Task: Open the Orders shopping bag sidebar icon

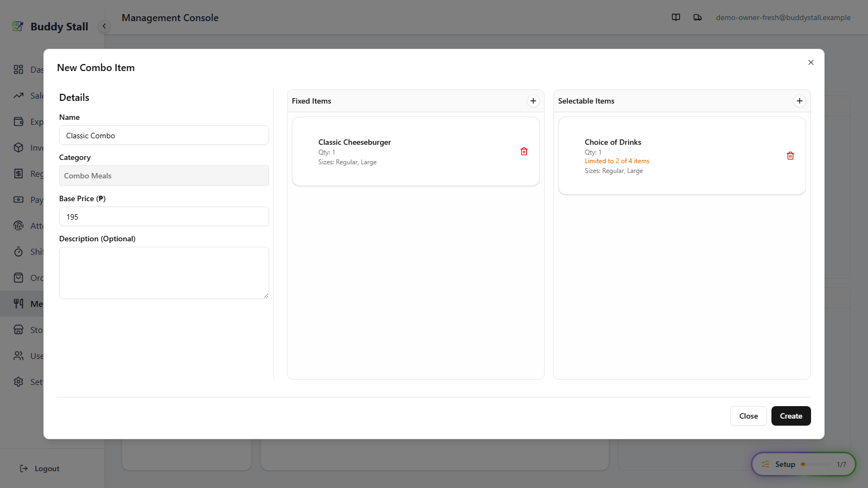Action: [x=18, y=278]
